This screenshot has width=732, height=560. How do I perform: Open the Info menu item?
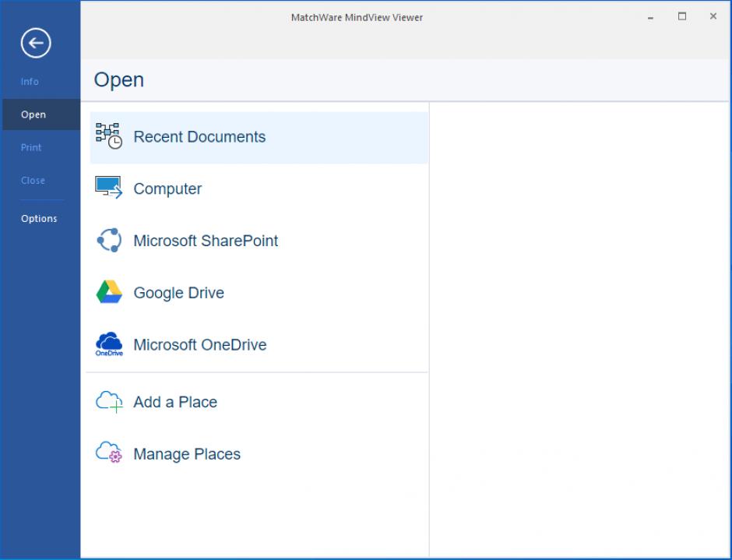pyautogui.click(x=30, y=82)
